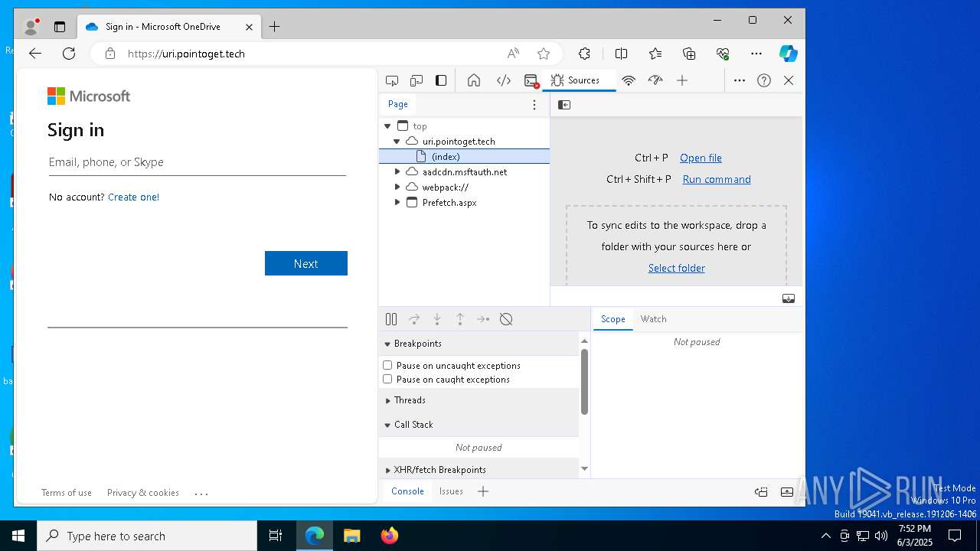Open the Console drawer tab
Viewport: 980px width, 551px height.
point(407,491)
